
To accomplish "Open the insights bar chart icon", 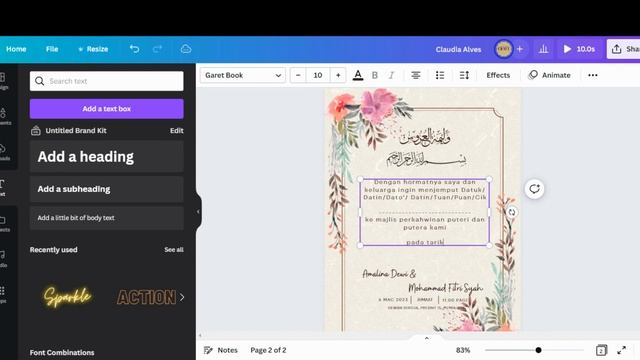I will (x=543, y=49).
